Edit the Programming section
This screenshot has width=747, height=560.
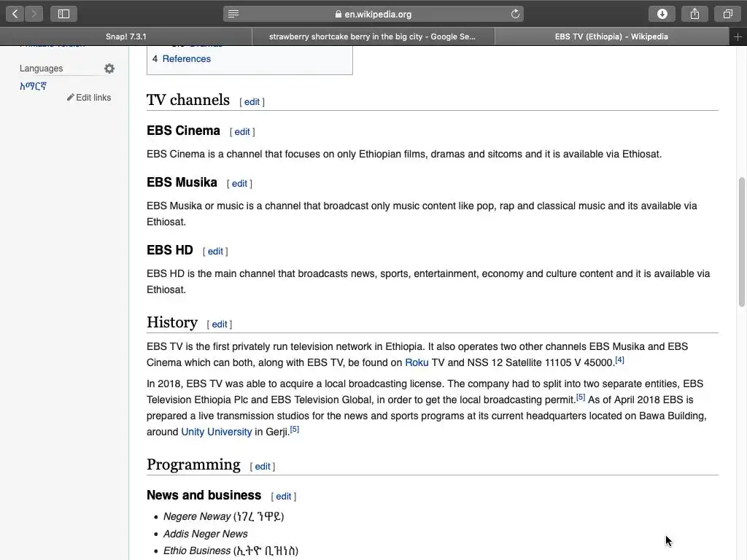(263, 467)
